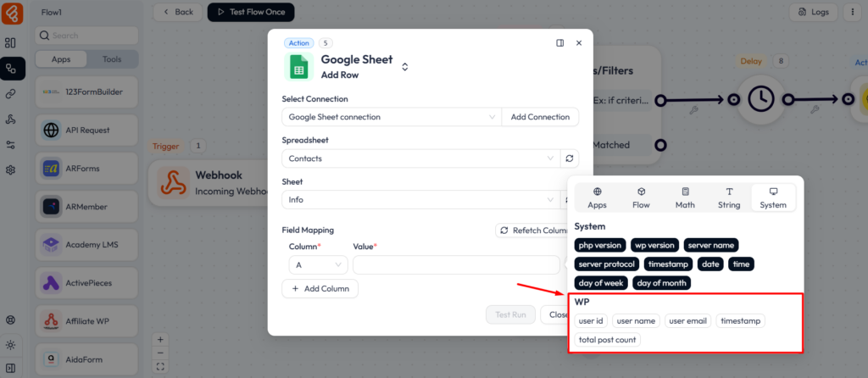Focus the Value input field
This screenshot has height=378, width=868.
(x=456, y=265)
